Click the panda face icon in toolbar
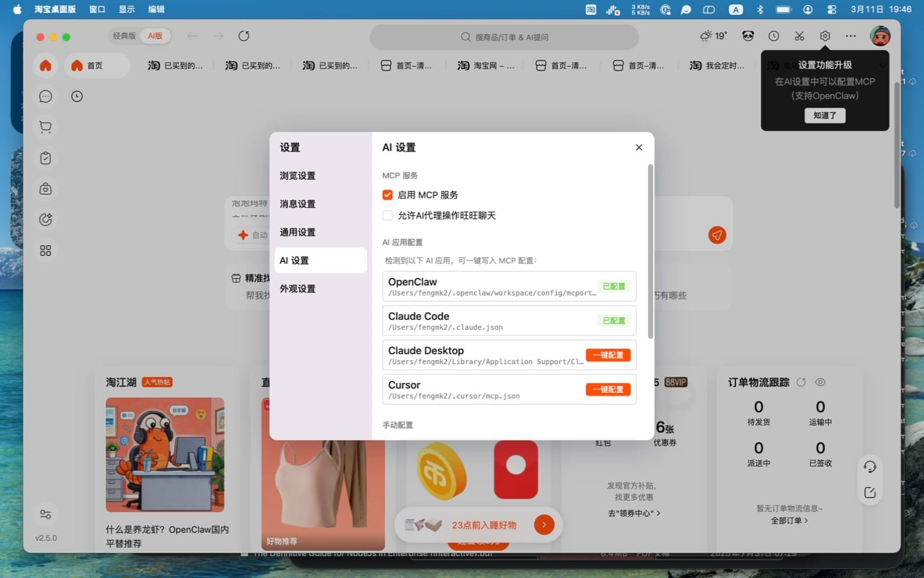This screenshot has height=578, width=924. coord(748,36)
